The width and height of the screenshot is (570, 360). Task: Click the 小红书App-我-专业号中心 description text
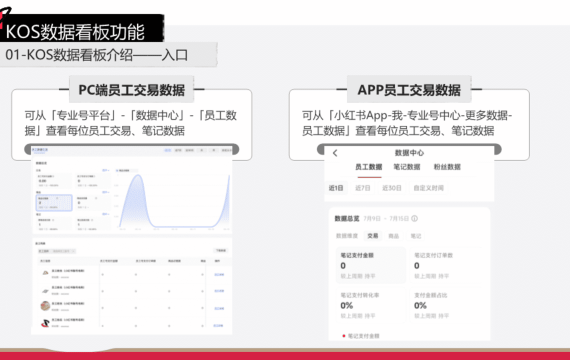click(407, 123)
